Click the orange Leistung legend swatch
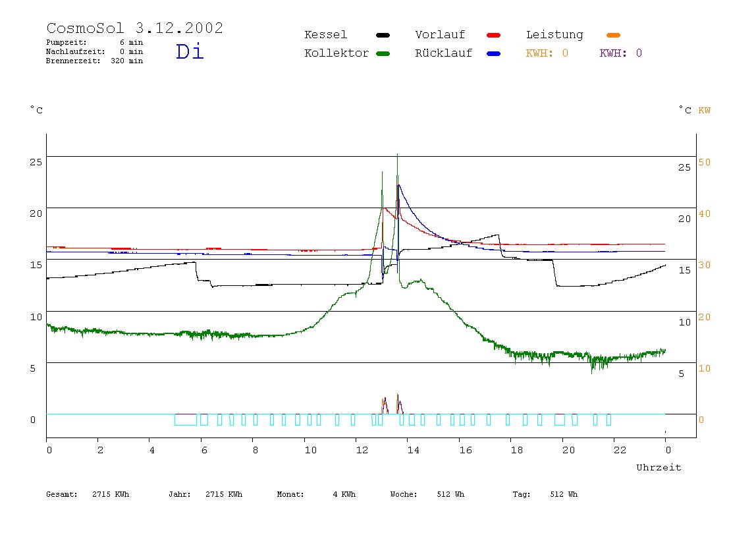The height and width of the screenshot is (535, 756). click(613, 35)
